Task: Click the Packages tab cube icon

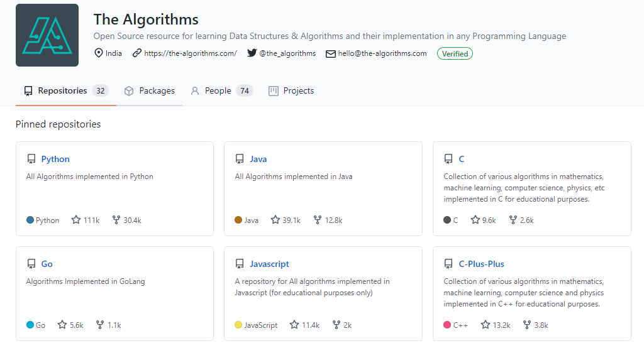Action: point(129,91)
